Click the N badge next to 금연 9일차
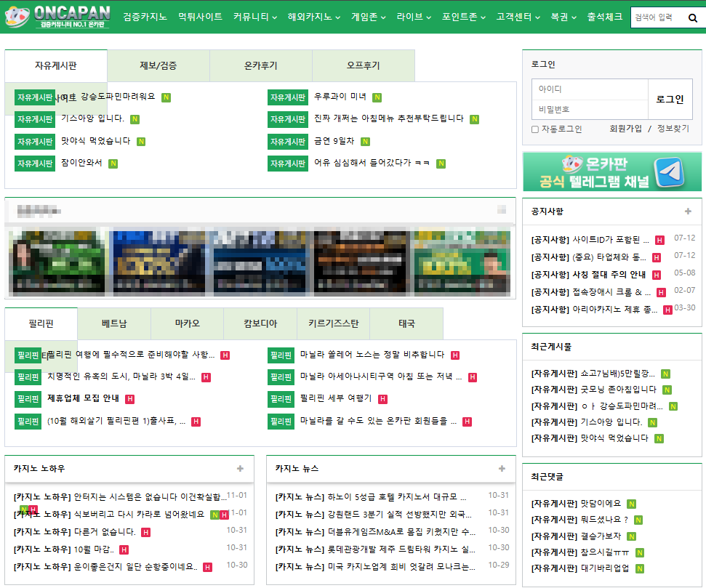 pyautogui.click(x=365, y=142)
